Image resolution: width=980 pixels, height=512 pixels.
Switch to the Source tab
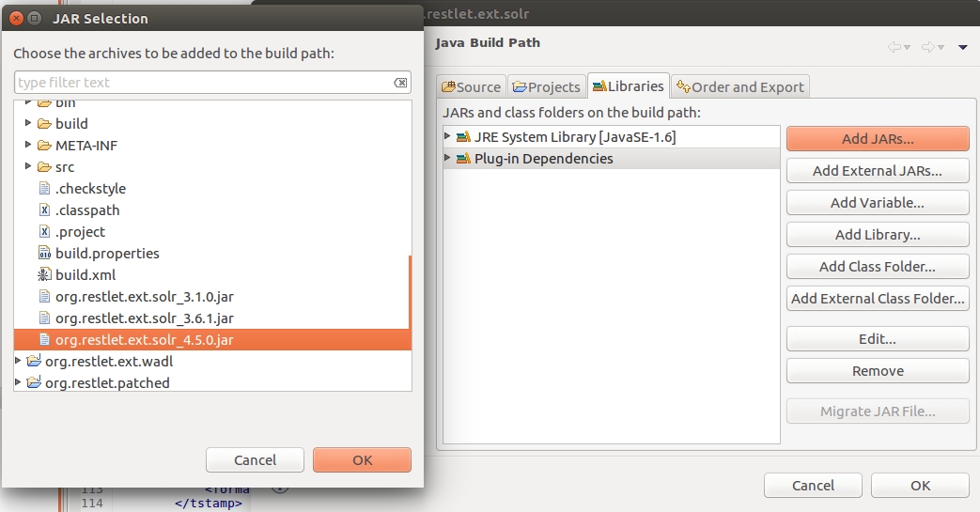pos(472,86)
